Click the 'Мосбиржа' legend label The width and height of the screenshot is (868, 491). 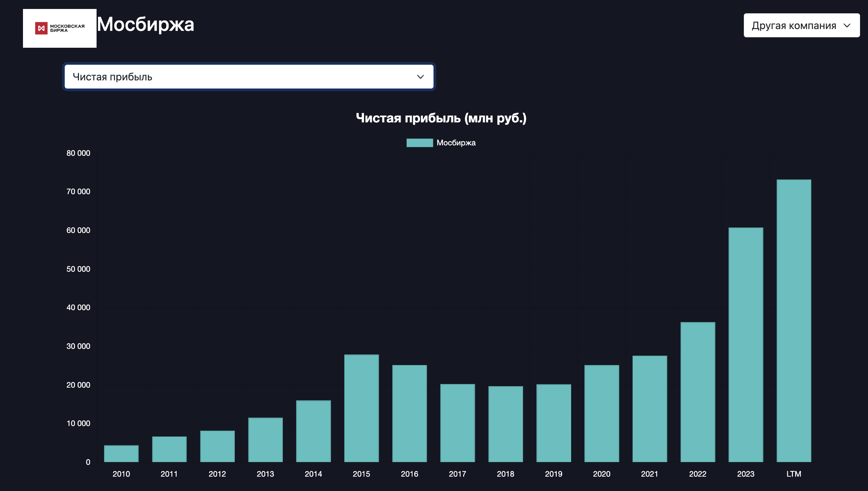(456, 143)
